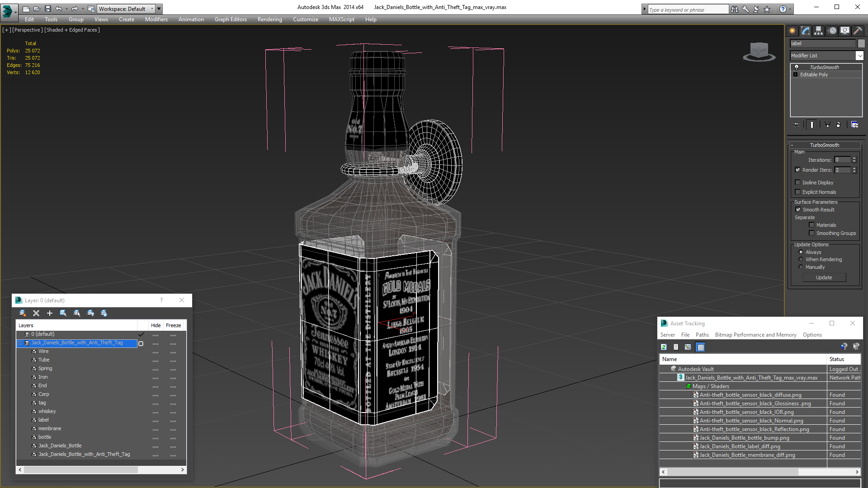868x488 pixels.
Task: Switch Asset Tracking to table view icon
Action: pyautogui.click(x=701, y=347)
